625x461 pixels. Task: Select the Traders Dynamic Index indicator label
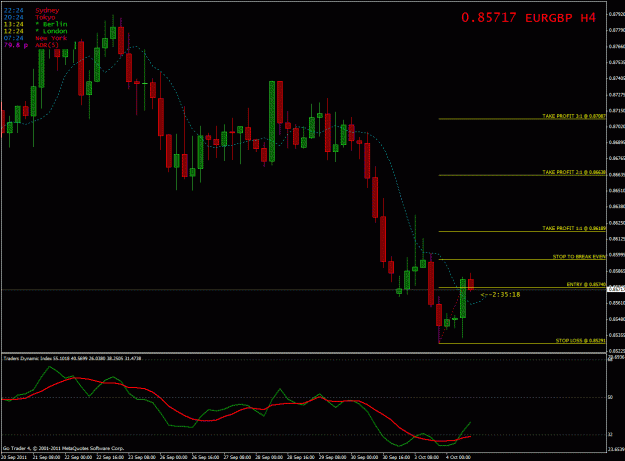pyautogui.click(x=72, y=358)
